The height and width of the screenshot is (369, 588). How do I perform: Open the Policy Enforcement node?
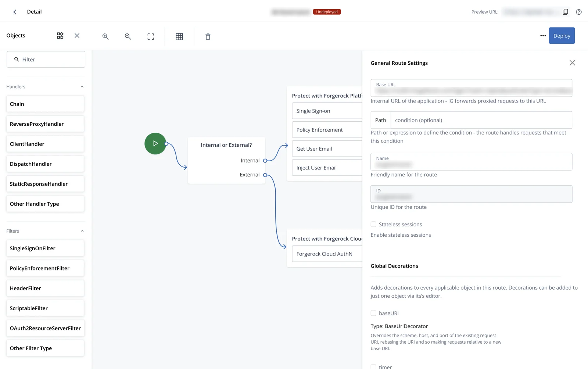327,130
